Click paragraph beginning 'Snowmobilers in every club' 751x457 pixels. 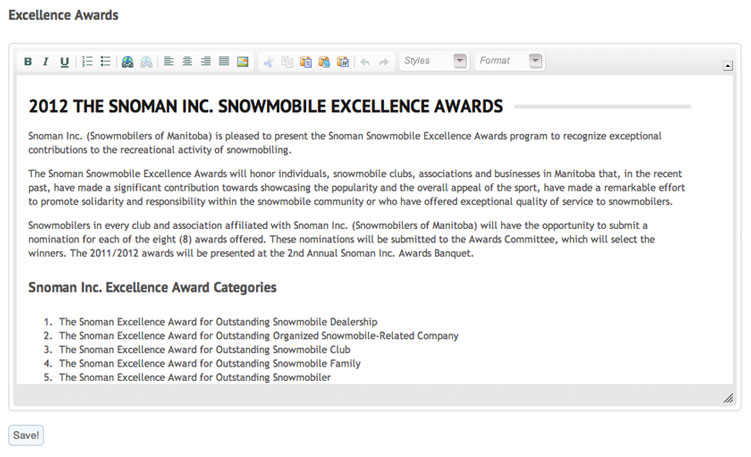[x=341, y=239]
